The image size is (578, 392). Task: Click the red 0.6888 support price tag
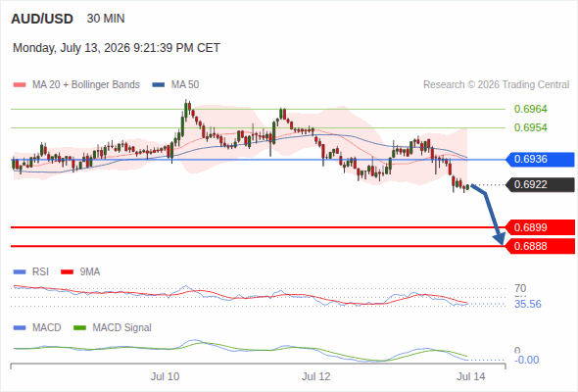click(540, 246)
